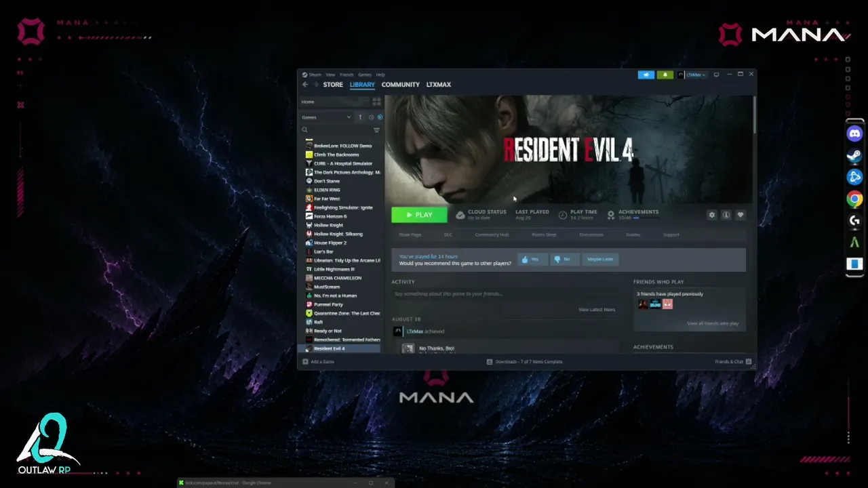
Task: Open the View menu
Action: click(x=330, y=75)
